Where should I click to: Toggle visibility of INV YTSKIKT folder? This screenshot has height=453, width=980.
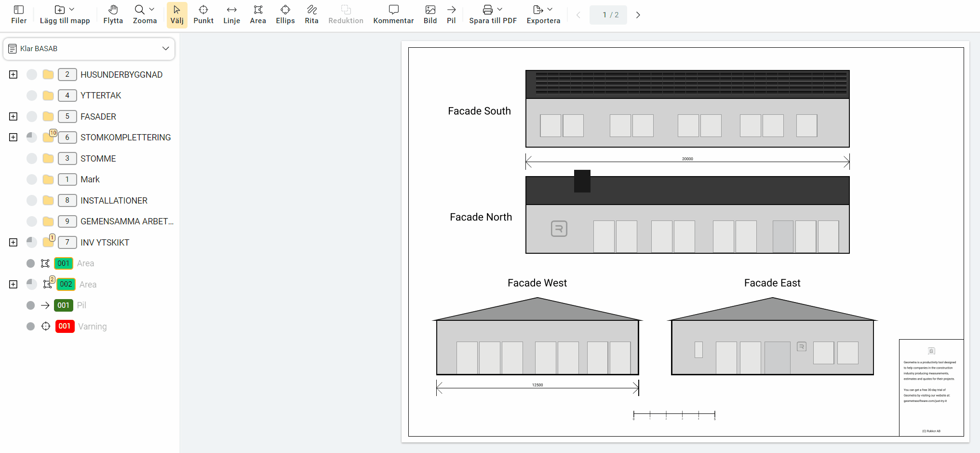(32, 242)
